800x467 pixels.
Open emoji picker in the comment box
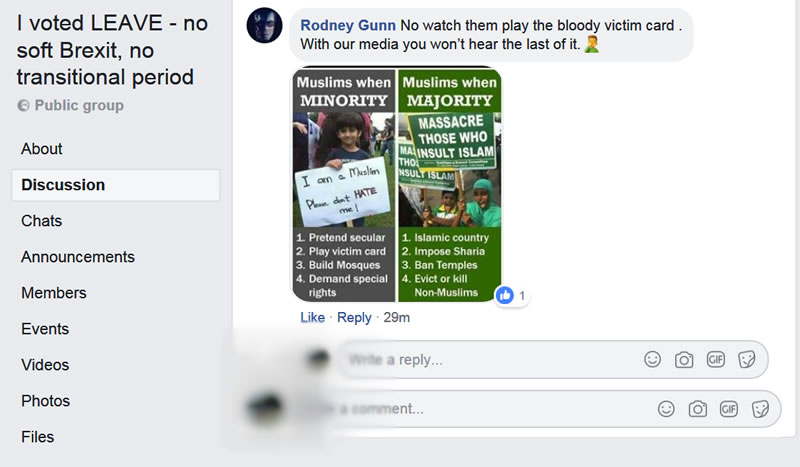(x=666, y=409)
